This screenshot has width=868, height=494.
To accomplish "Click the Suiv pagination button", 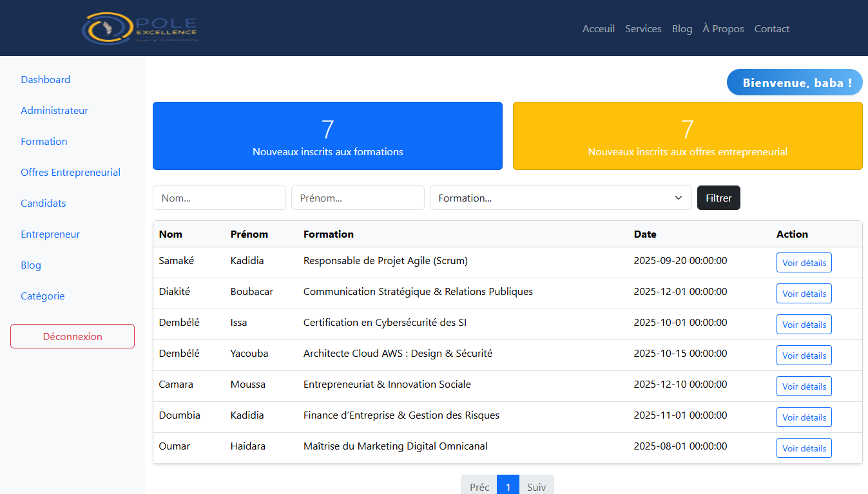I will tap(536, 486).
